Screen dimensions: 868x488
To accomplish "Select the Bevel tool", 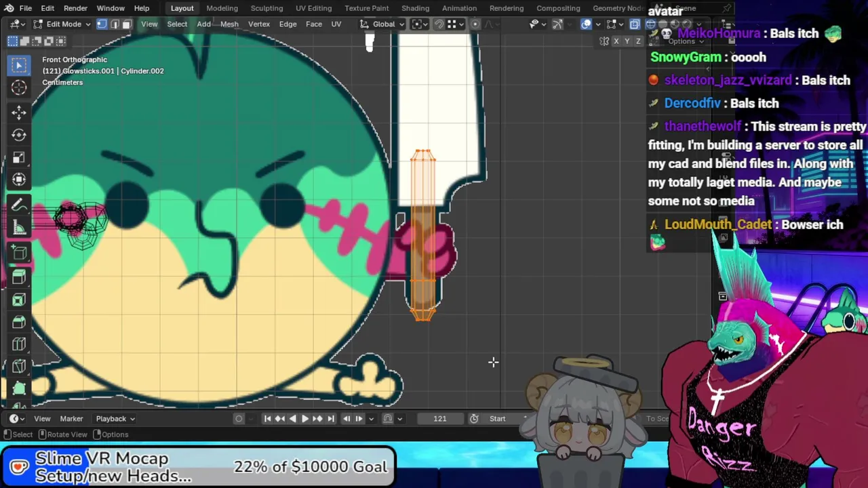I will (x=19, y=323).
